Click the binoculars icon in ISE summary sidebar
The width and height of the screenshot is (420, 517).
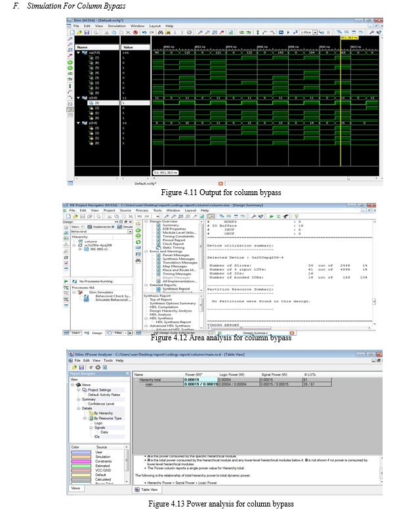point(138,261)
